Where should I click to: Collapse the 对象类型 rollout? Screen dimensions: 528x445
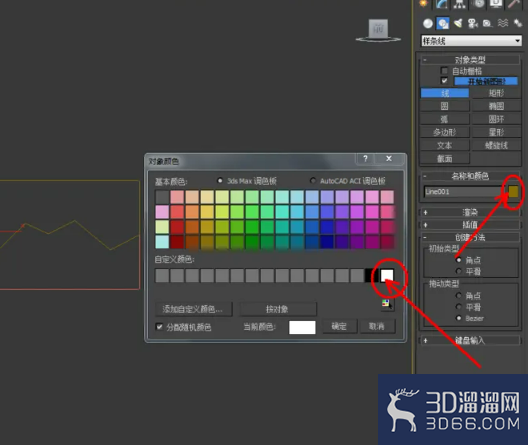pos(470,60)
